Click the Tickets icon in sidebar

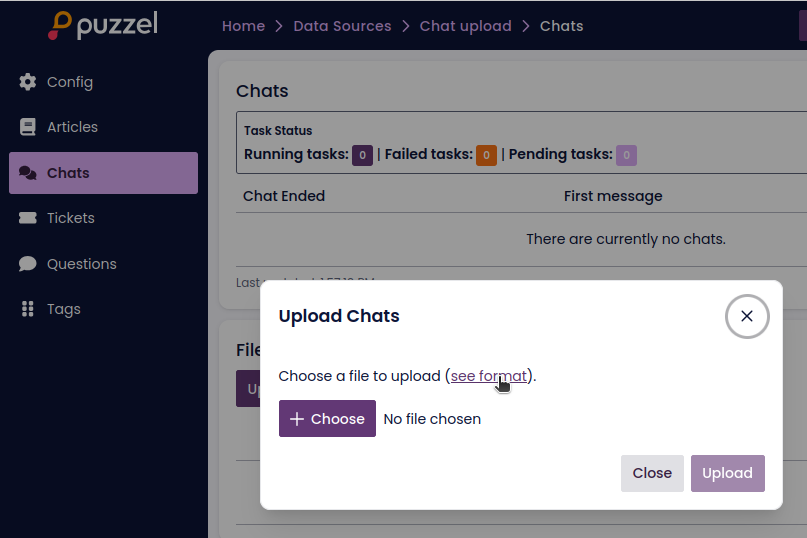click(28, 218)
